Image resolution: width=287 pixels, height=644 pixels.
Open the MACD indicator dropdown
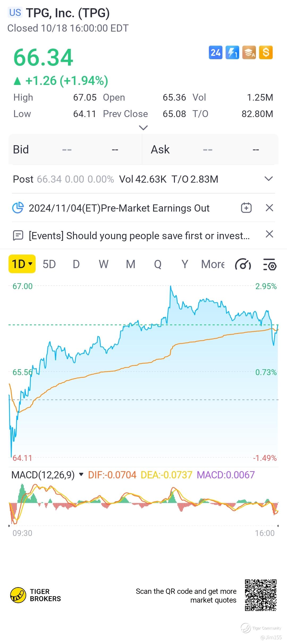[81, 474]
